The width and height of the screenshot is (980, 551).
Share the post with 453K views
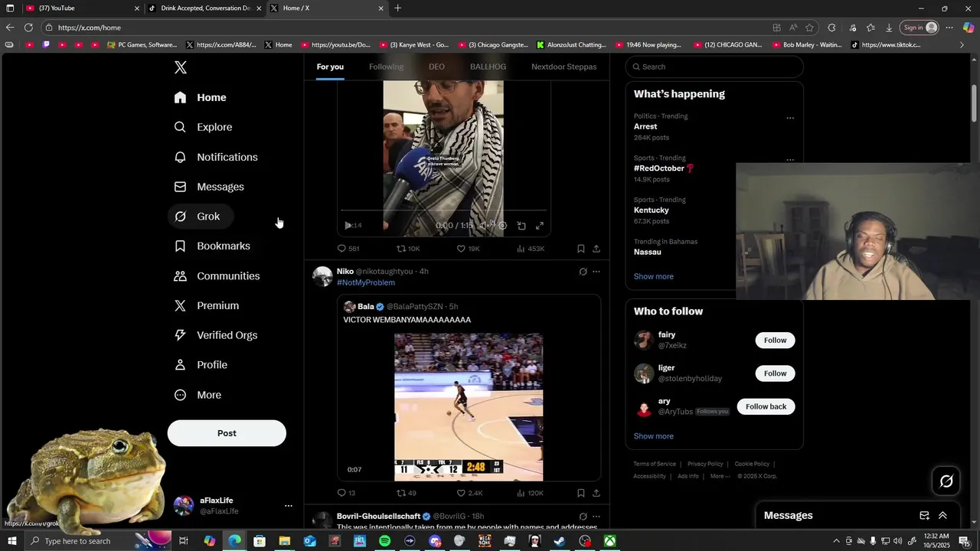click(596, 249)
